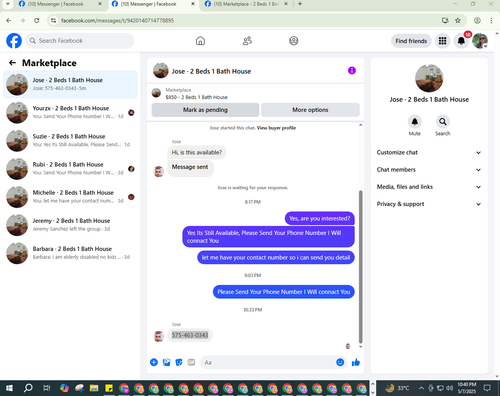Click Jose's avatar next to phone number message

click(159, 336)
